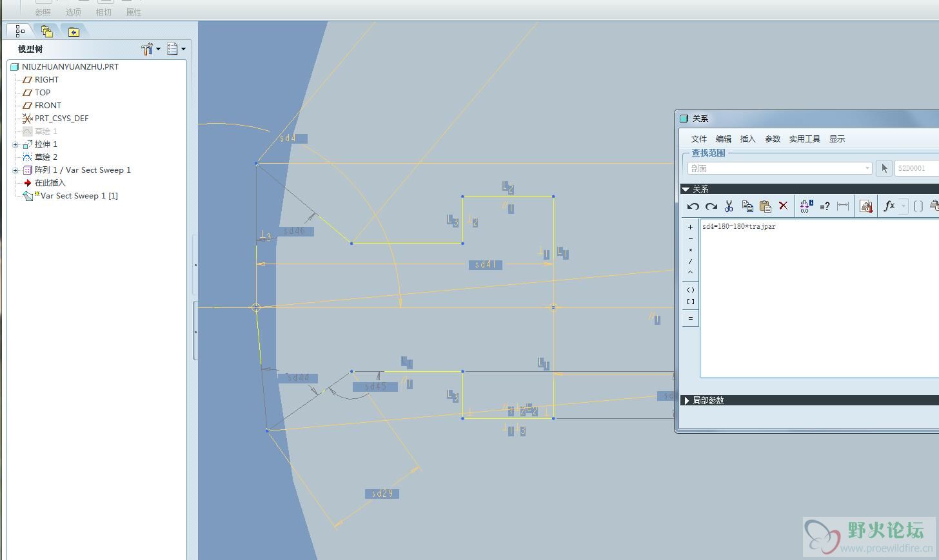Insert minus operator from side palette
This screenshot has width=939, height=560.
click(691, 238)
